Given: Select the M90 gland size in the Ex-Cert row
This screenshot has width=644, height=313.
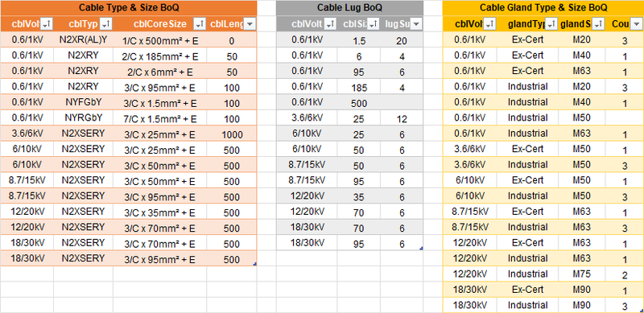Looking at the screenshot, I should coord(582,289).
